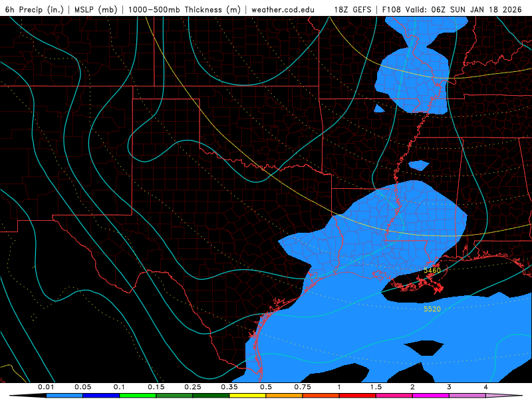
Task: Click the 0.25 legend value
Action: (x=193, y=387)
